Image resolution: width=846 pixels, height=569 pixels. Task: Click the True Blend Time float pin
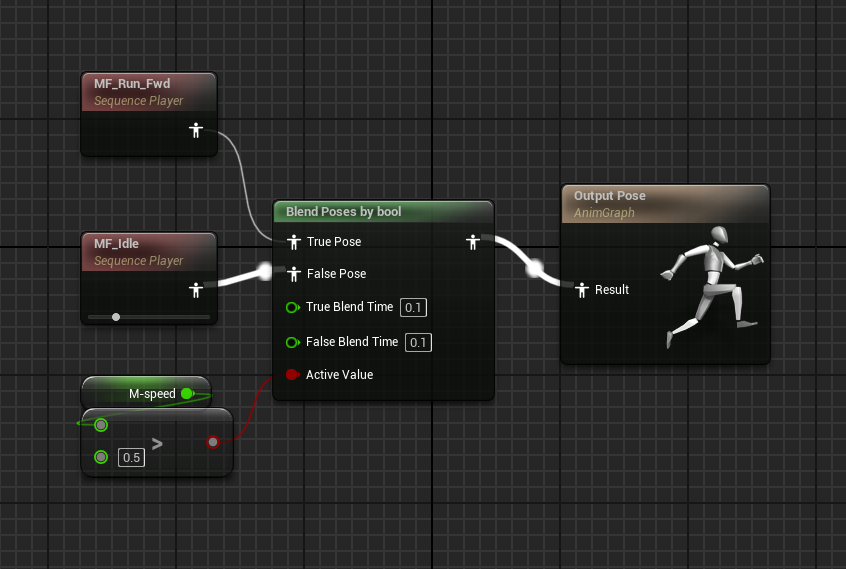(x=293, y=307)
